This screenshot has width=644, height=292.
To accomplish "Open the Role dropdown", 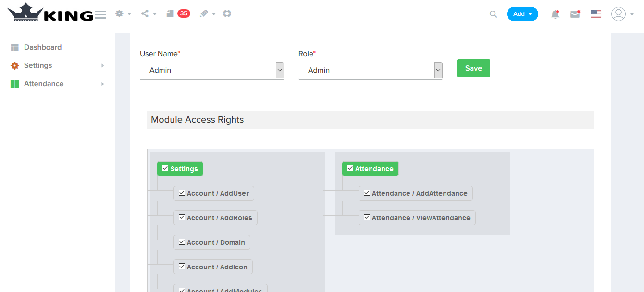I will pos(370,70).
